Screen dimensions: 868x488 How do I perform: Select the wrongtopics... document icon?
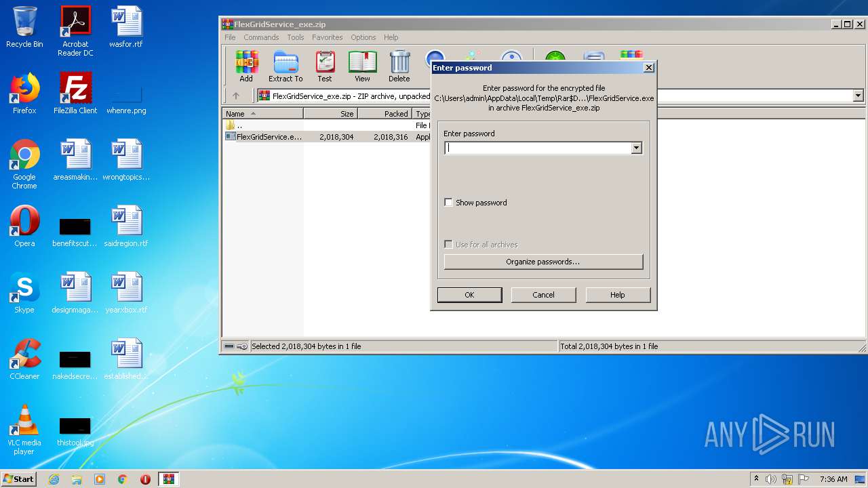tap(126, 159)
